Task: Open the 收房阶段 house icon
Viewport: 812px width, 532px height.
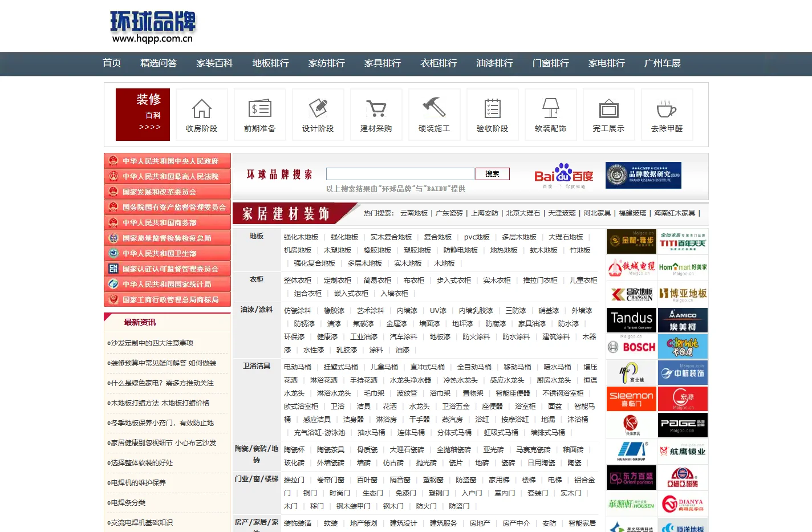Action: (x=202, y=114)
